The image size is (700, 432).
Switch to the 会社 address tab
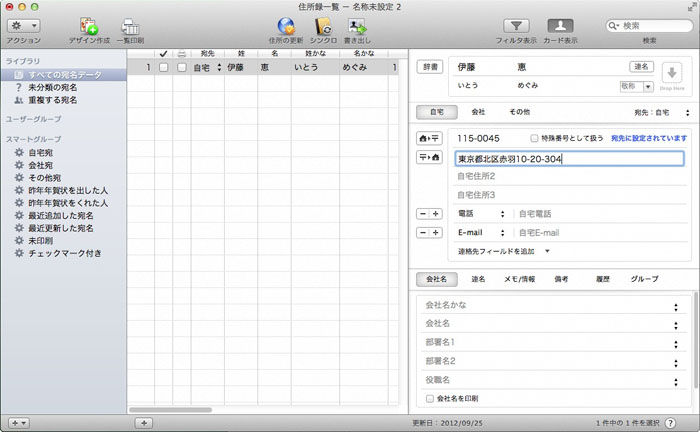(x=478, y=113)
